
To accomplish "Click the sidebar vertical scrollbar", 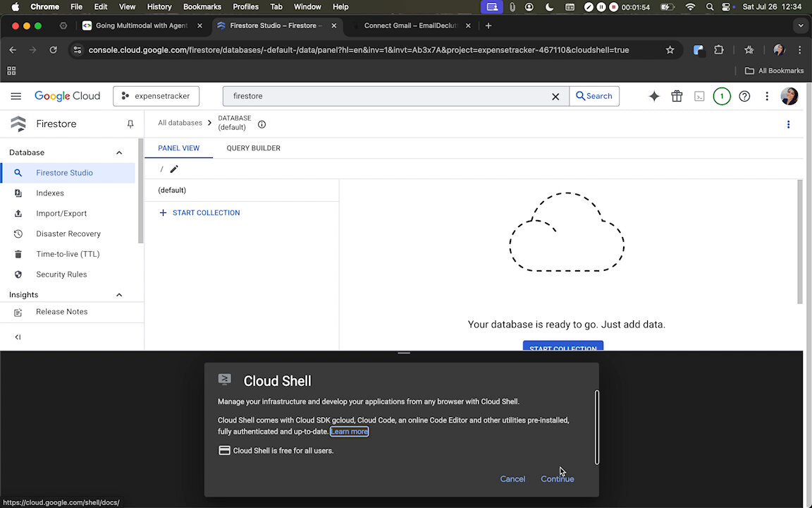I will (x=140, y=190).
